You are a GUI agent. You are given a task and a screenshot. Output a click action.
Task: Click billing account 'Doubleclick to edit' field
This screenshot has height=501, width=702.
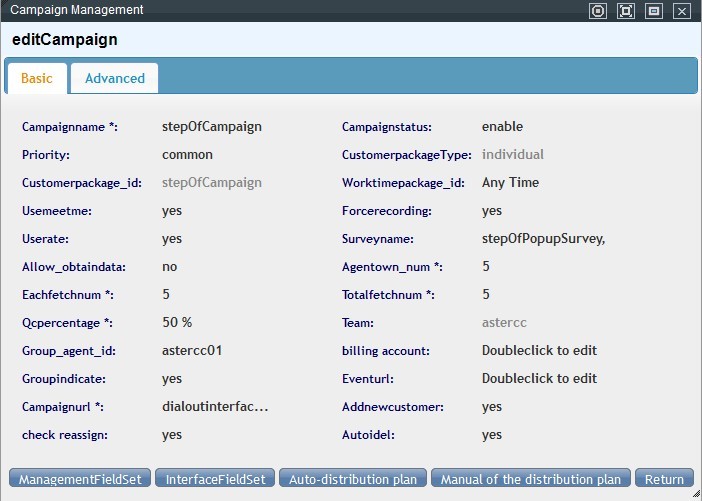pos(539,351)
